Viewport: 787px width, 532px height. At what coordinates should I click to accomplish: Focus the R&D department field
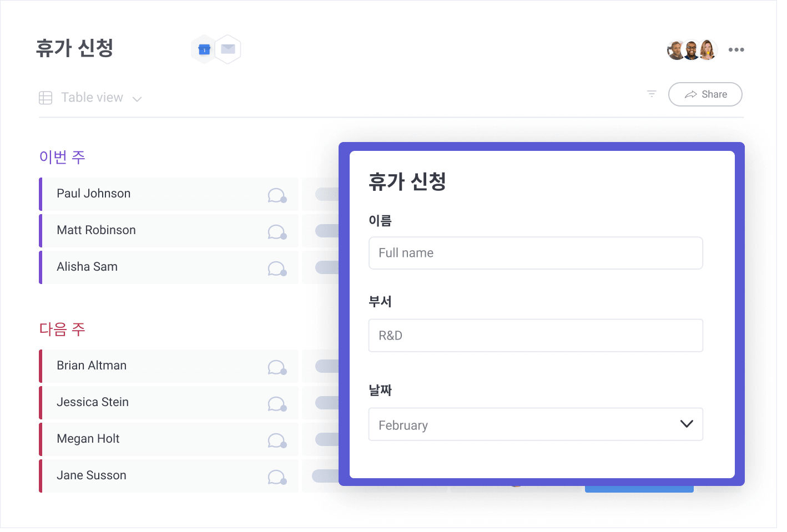point(536,336)
